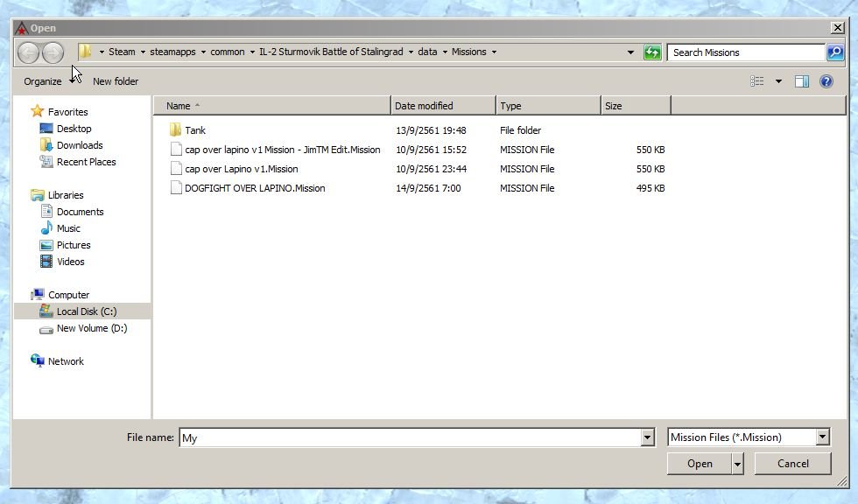Toggle the preview pane icon
Screen dimensions: 858x504
point(801,81)
